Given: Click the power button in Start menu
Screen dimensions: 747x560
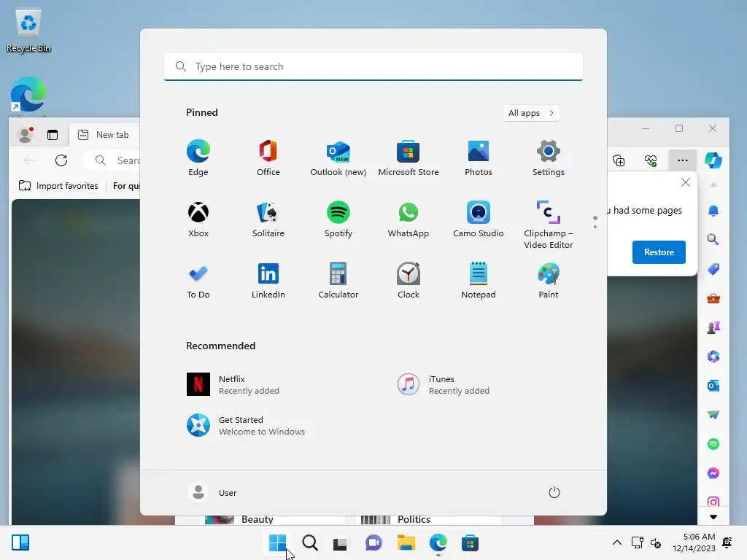Looking at the screenshot, I should [x=554, y=492].
